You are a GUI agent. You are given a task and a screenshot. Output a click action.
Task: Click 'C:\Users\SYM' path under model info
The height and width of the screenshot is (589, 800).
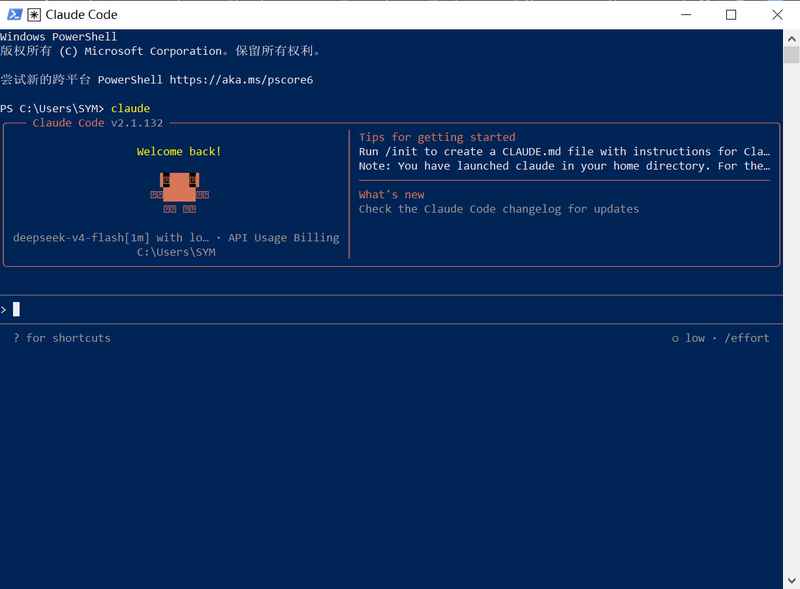176,252
